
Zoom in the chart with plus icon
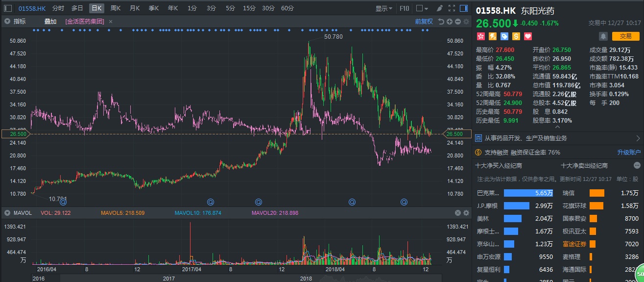(x=450, y=22)
